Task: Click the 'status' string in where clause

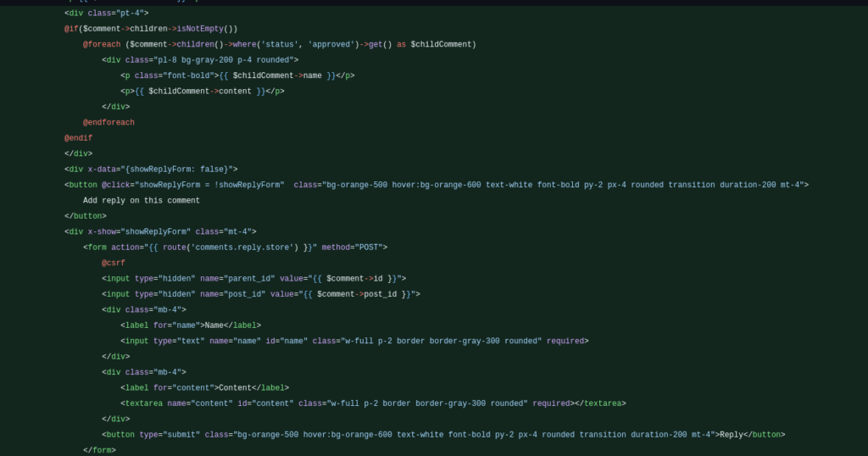Action: coord(280,44)
